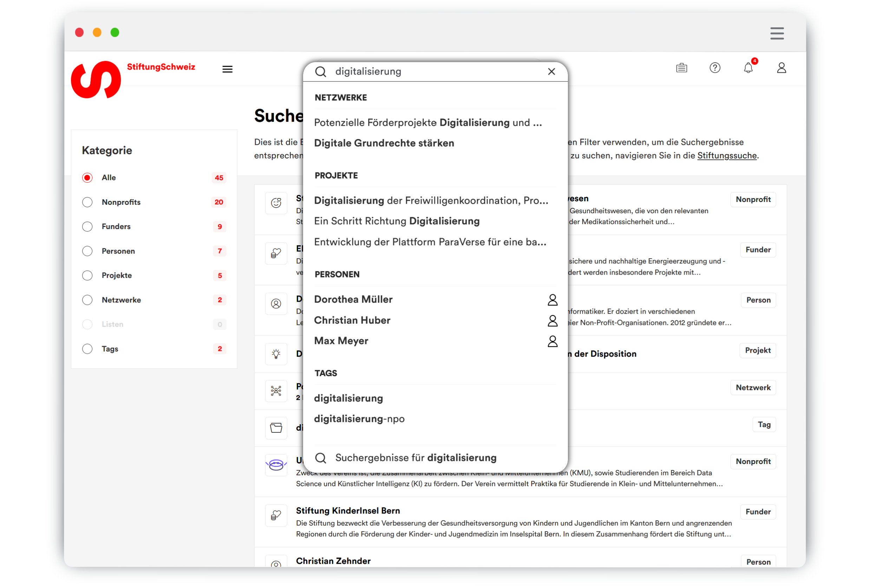Open the notifications bell icon

[748, 68]
